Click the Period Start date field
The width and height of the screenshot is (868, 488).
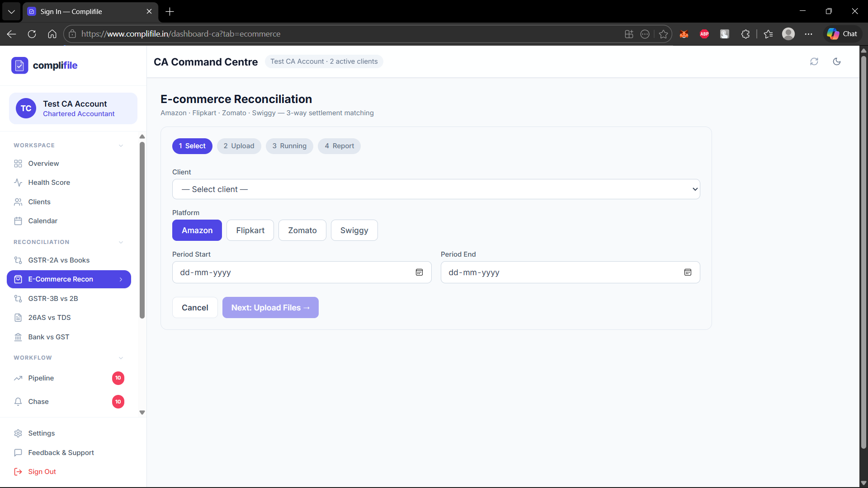(x=302, y=272)
